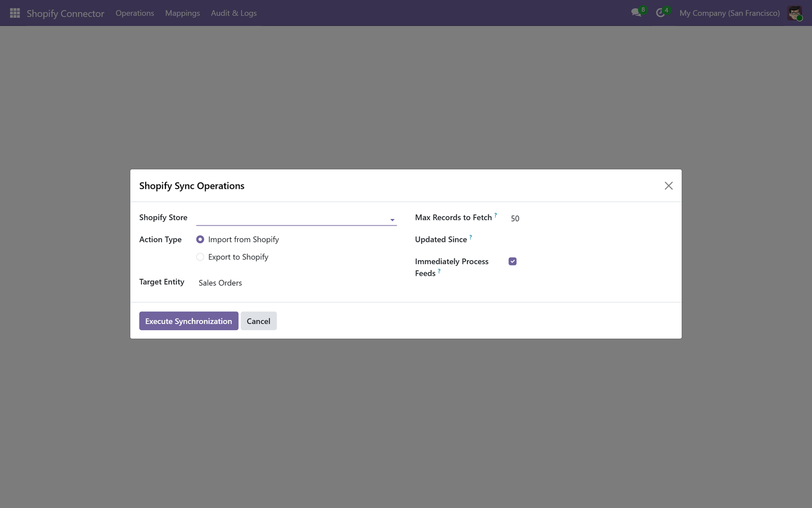This screenshot has height=508, width=812.
Task: Open the My Company (San Francisco) switcher
Action: point(729,13)
